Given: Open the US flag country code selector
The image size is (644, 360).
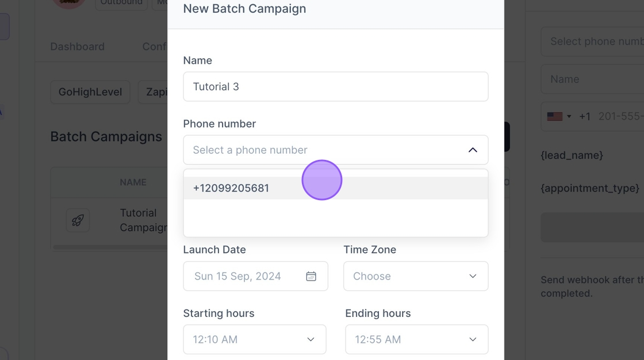Looking at the screenshot, I should [558, 116].
